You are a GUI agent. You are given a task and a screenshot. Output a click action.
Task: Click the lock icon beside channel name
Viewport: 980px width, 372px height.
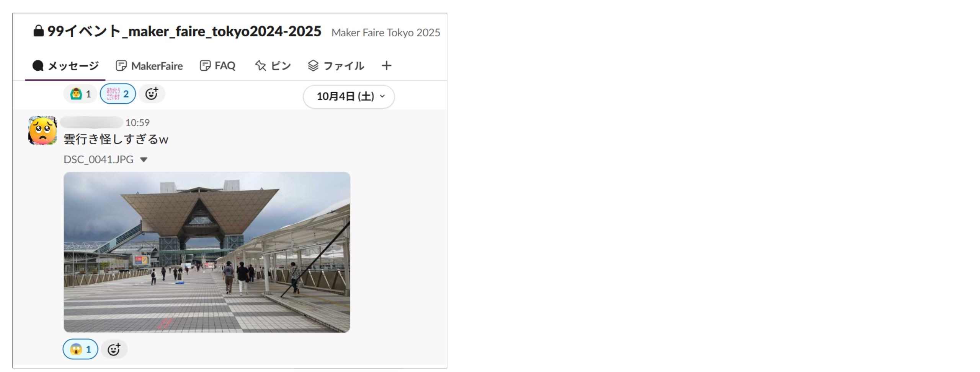pyautogui.click(x=38, y=31)
